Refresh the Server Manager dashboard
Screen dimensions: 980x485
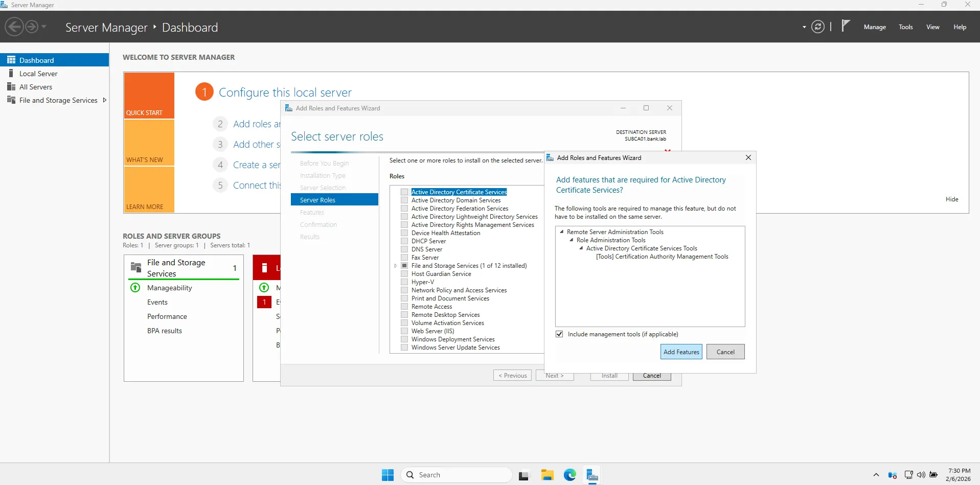818,27
